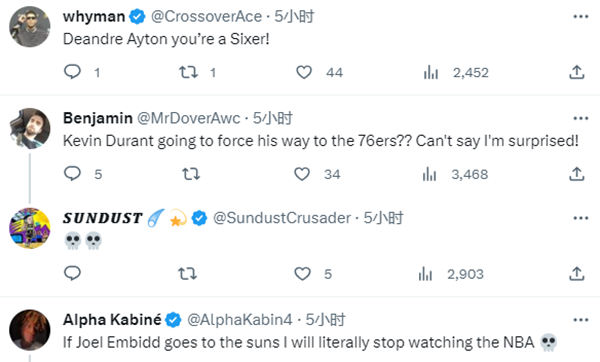Viewport: 600px width, 362px height.
Task: View analytics showing 2,452 views
Action: tap(456, 72)
